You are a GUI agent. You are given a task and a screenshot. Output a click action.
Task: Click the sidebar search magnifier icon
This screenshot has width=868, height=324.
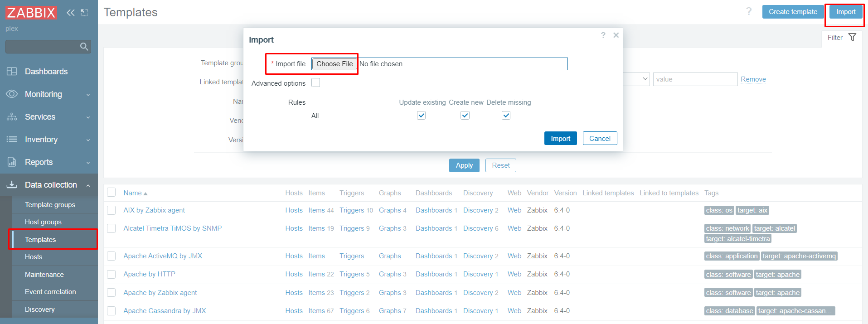tap(84, 47)
